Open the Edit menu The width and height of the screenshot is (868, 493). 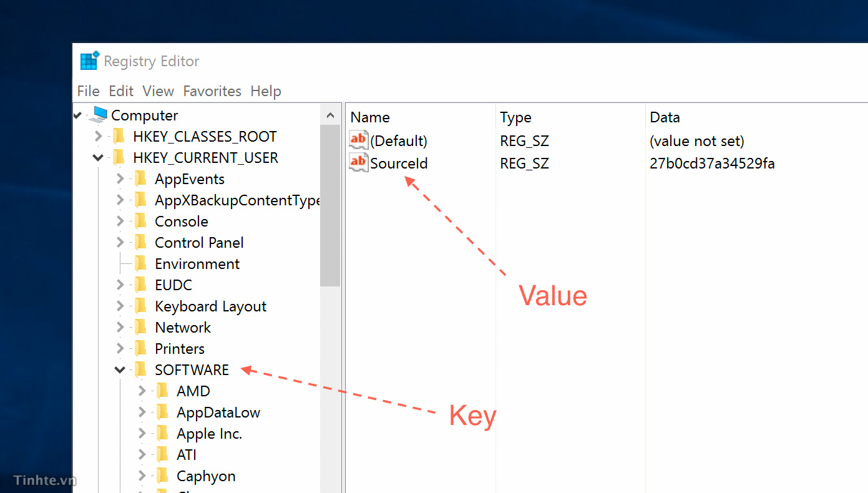pos(121,91)
